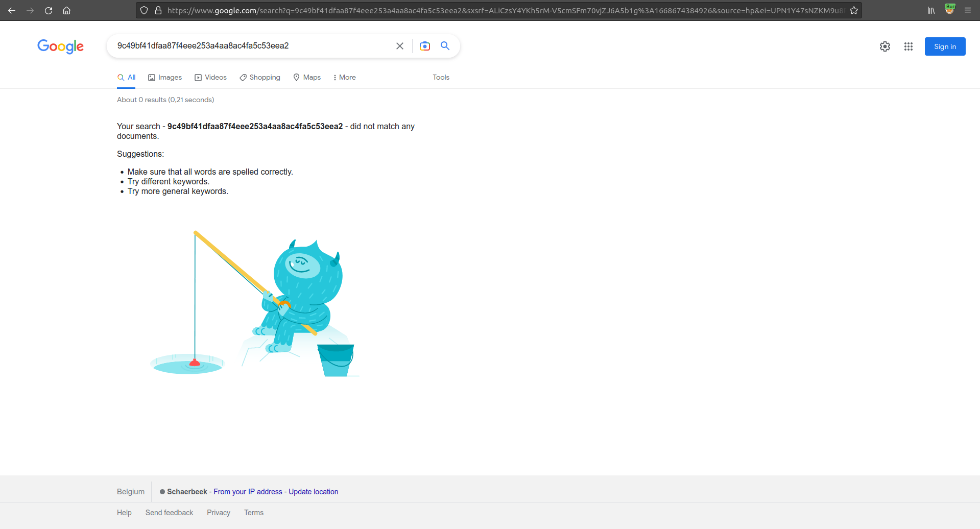The width and height of the screenshot is (980, 529).
Task: Click the fishing monster illustration
Action: (x=254, y=304)
